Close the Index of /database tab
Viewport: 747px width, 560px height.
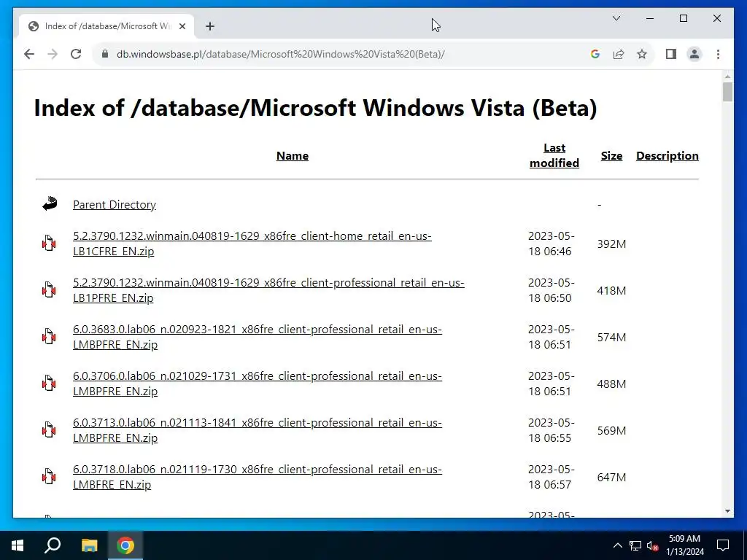[182, 26]
